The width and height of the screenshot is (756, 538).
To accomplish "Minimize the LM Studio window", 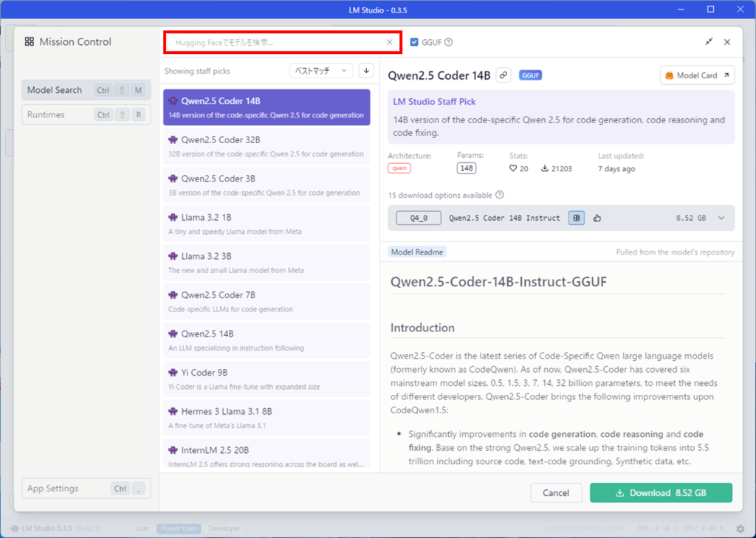I will 681,9.
